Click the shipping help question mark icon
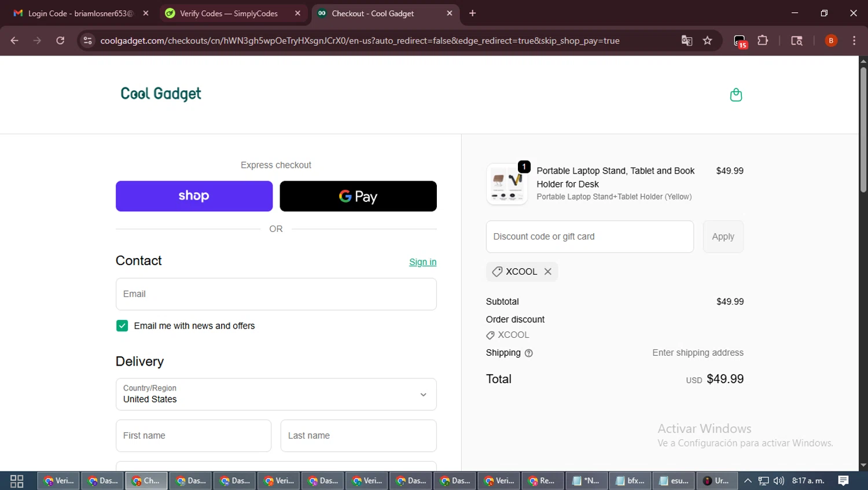 click(528, 353)
